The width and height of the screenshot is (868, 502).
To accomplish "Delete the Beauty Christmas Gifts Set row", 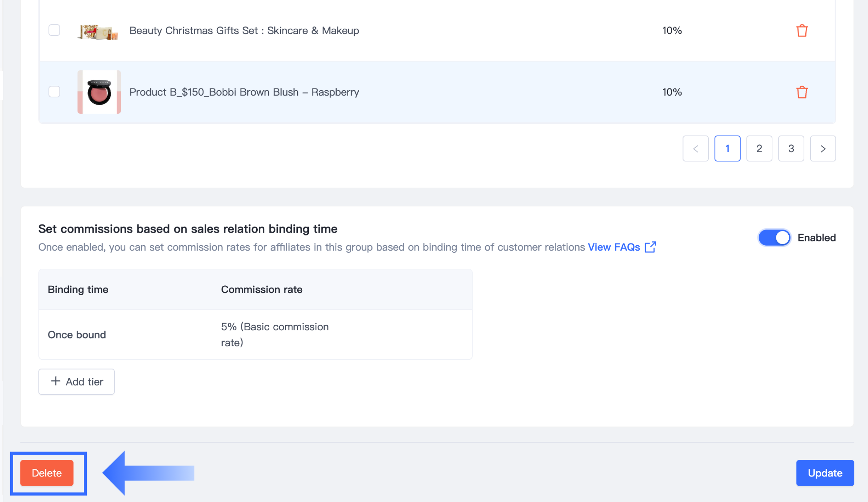I will (x=802, y=31).
